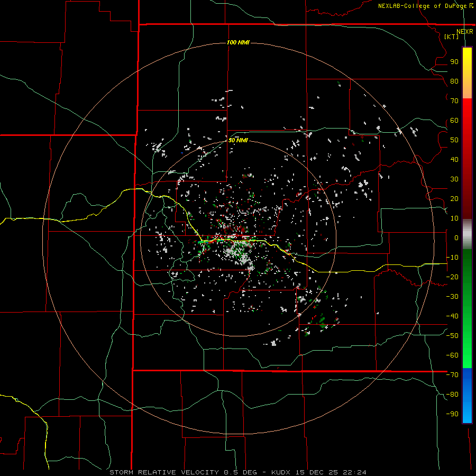
Task: Click the 50 tick on the velocity scale
Action: 454,140
